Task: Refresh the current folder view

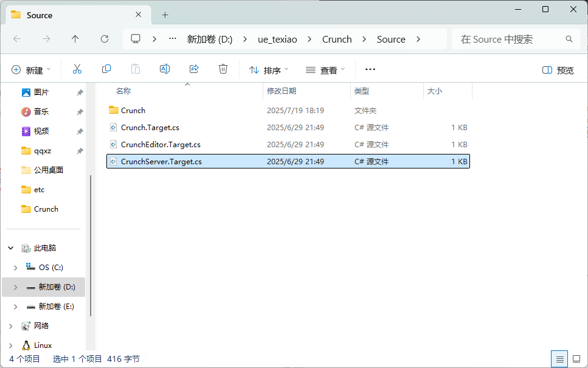Action: pos(105,39)
